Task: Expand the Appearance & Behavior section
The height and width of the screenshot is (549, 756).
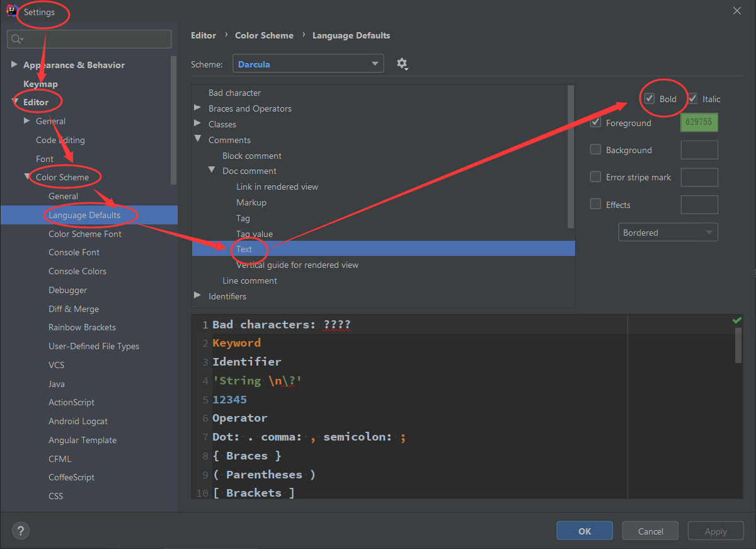Action: [14, 65]
